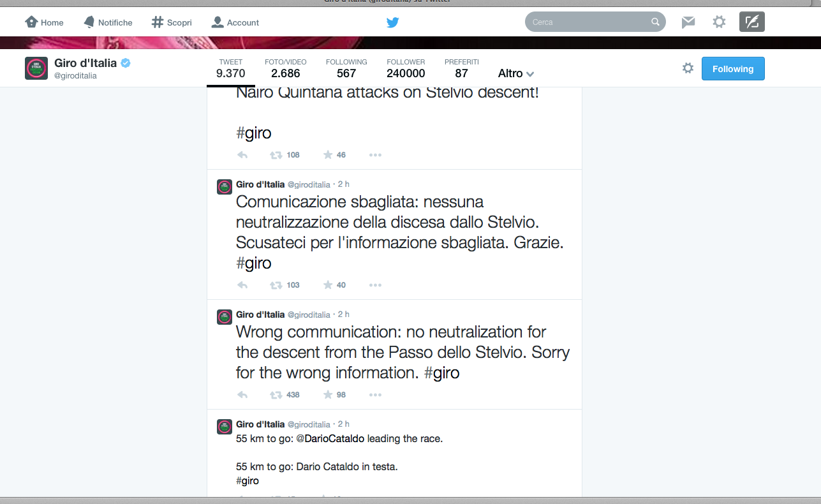Click avatar on Wrong communication tweet

point(225,317)
